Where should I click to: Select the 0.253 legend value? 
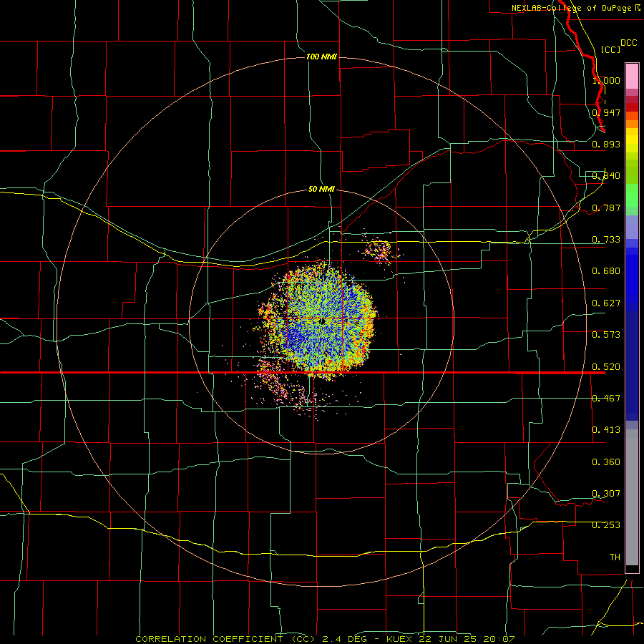click(x=606, y=525)
